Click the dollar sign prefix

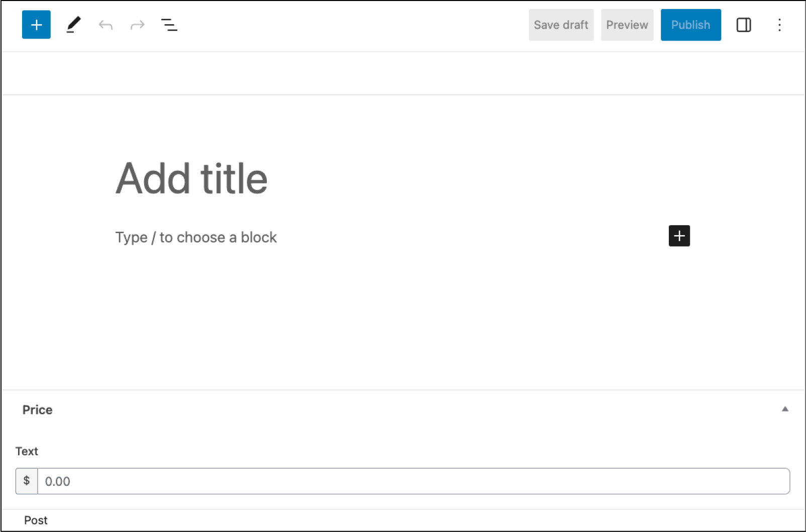27,481
